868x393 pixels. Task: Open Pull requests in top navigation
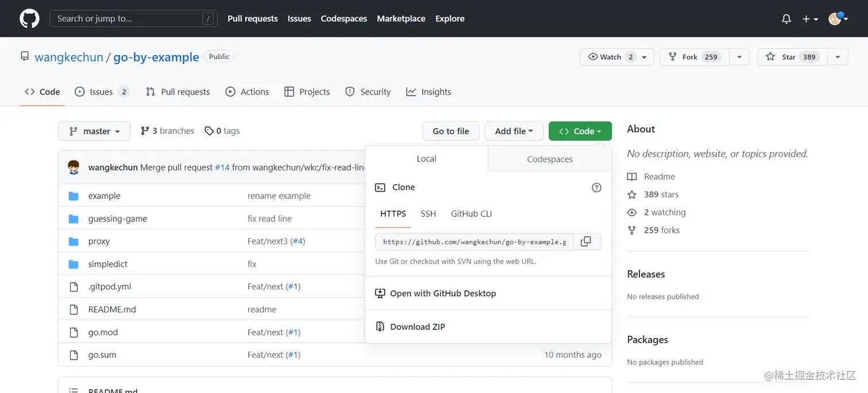(x=253, y=18)
